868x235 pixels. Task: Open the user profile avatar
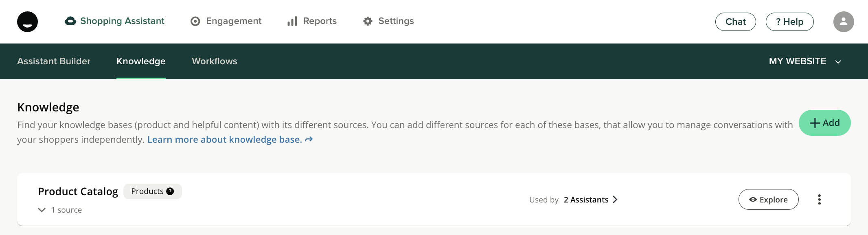[x=843, y=22]
